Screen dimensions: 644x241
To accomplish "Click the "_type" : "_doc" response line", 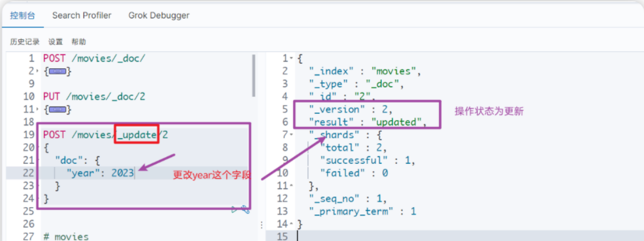I will (357, 84).
